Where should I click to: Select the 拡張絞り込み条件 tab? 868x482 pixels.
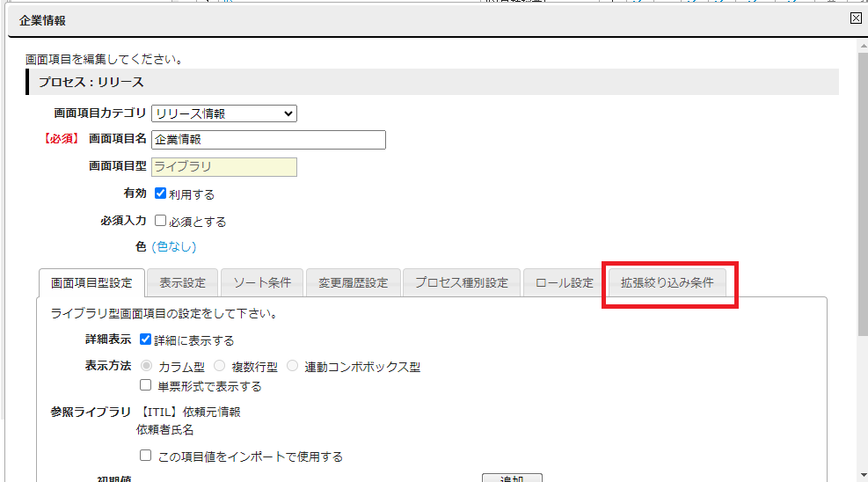(667, 283)
